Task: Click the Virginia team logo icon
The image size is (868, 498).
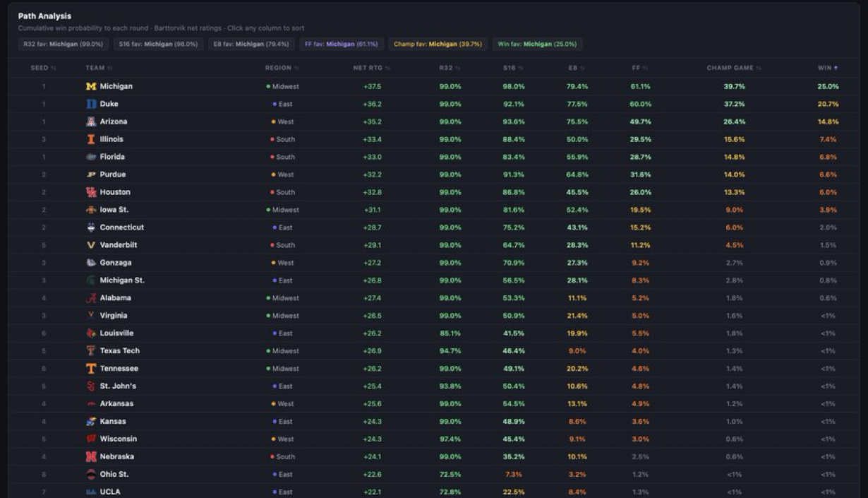Action: tap(90, 316)
